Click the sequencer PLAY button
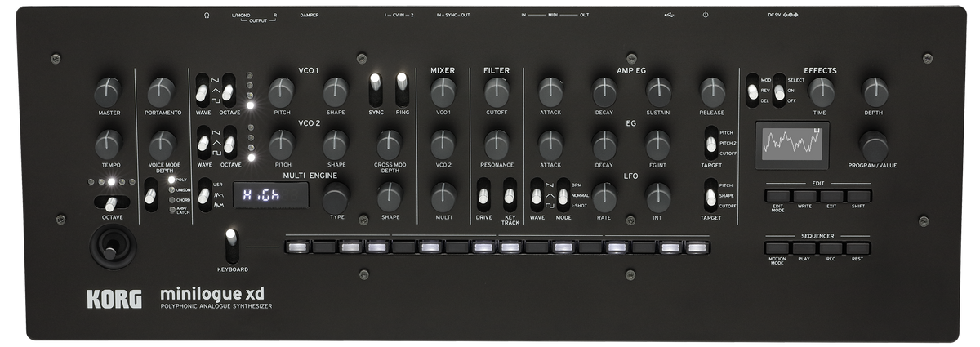This screenshot has width=980, height=347. coord(805,247)
